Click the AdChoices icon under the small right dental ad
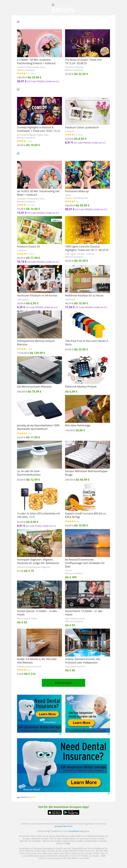This screenshot has height=868, width=127. click(108, 734)
